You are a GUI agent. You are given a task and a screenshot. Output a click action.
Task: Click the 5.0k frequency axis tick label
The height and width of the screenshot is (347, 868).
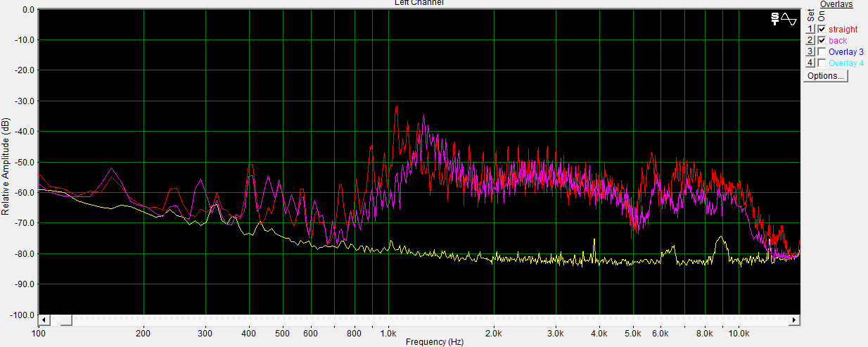click(633, 332)
